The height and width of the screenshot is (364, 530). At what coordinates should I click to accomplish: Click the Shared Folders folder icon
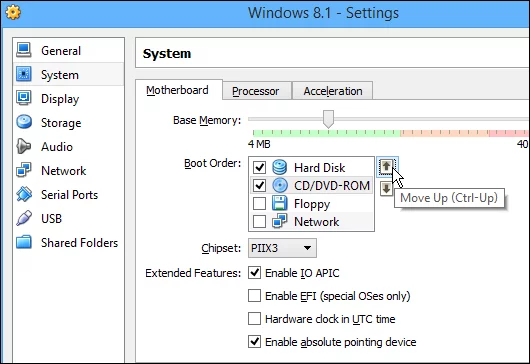tap(24, 242)
